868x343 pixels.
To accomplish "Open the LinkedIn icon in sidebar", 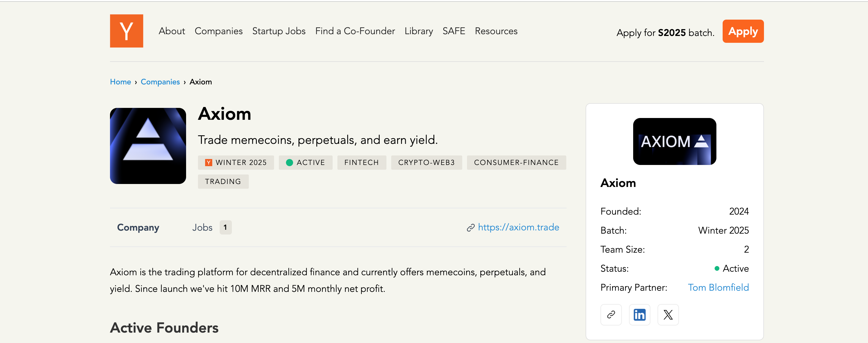I will click(x=639, y=315).
